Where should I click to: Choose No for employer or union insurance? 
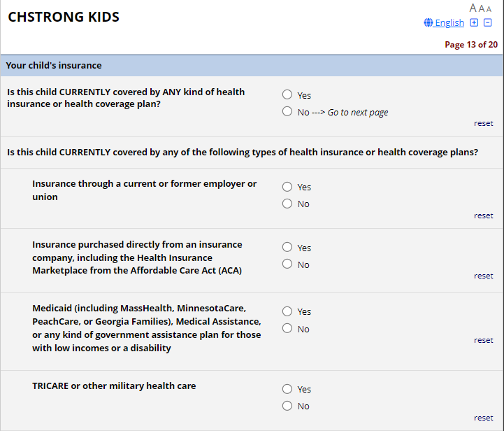[x=287, y=204]
